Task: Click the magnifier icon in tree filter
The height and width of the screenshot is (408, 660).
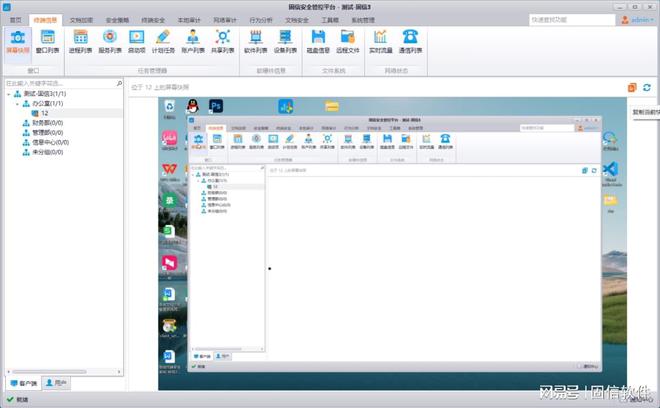Action: coord(120,83)
